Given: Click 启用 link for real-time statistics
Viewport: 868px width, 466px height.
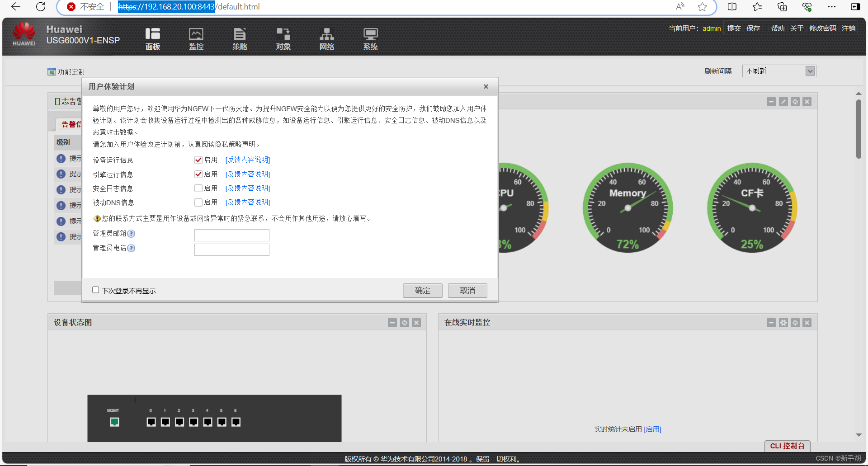Looking at the screenshot, I should click(x=652, y=429).
